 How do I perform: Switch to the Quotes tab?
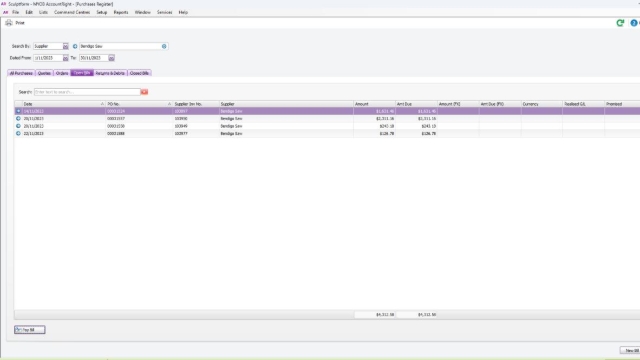(x=44, y=73)
